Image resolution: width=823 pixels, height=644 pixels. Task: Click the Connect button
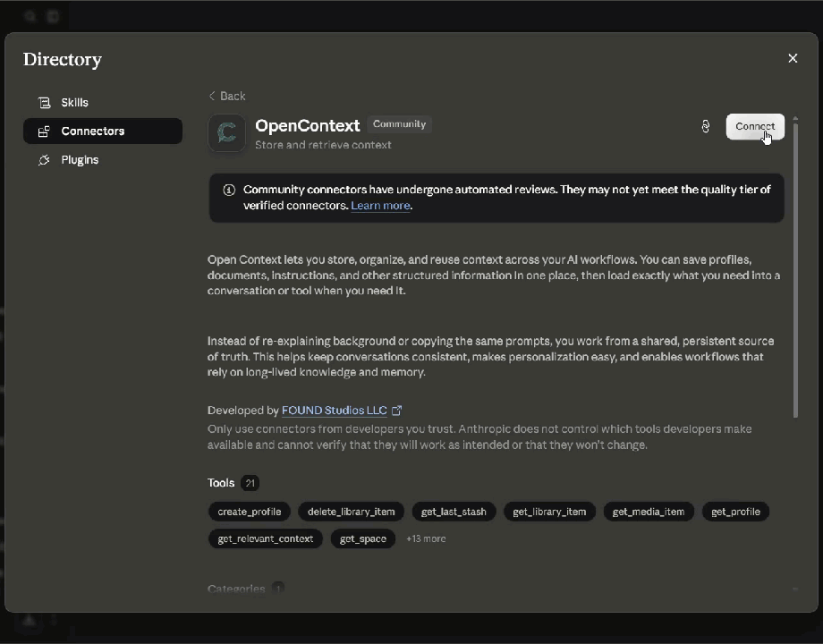755,126
